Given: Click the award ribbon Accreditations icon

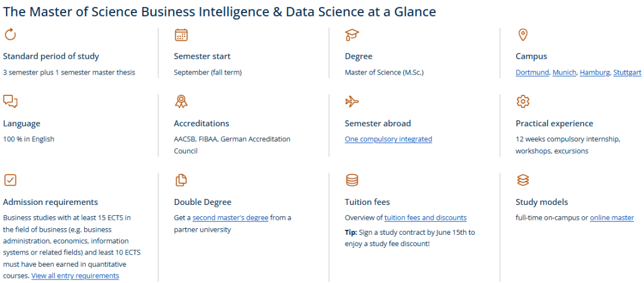Looking at the screenshot, I should 181,101.
